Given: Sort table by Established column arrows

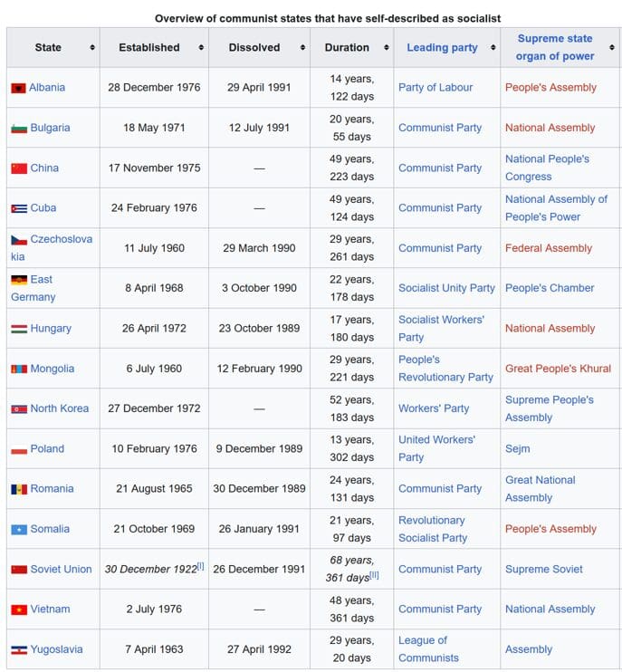Looking at the screenshot, I should (200, 48).
